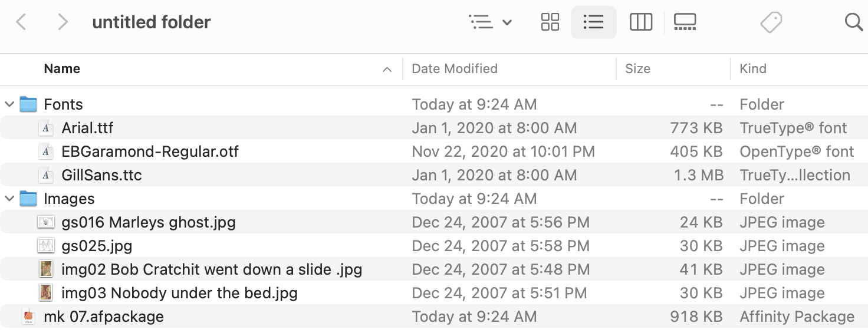Click the 41 KB size value
Screen dimensions: 868x336
(x=701, y=269)
